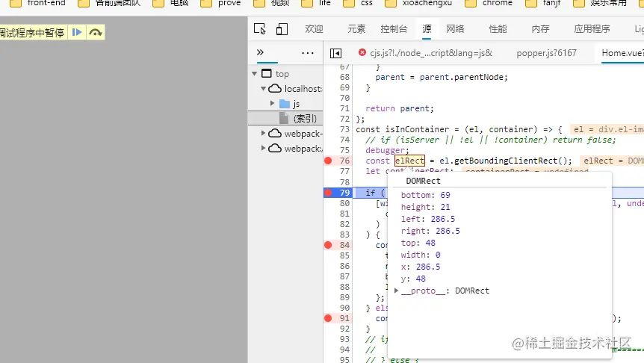Expand the second webpack: tree node
The image size is (644, 363).
pos(263,148)
